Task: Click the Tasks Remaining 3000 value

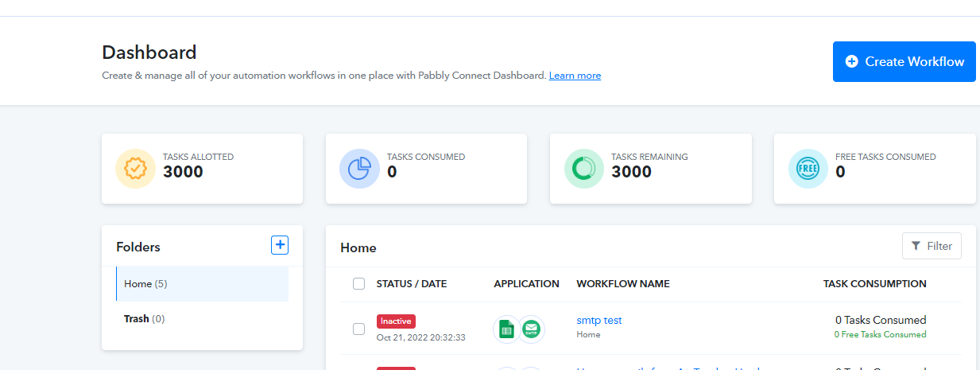Action: 631,172
